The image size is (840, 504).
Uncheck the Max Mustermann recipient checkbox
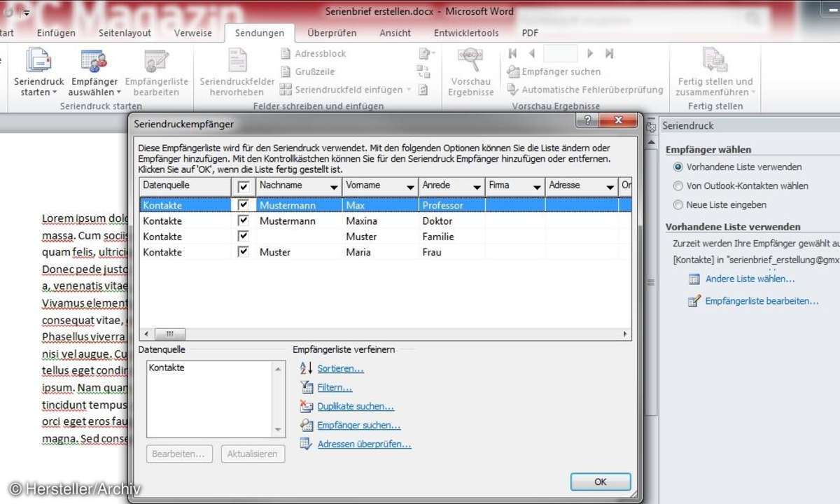[x=243, y=204]
